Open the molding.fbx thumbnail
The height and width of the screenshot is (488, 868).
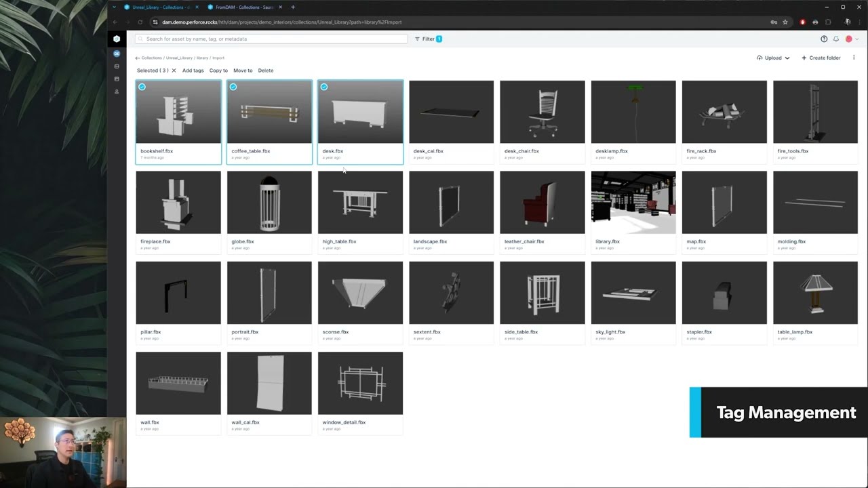[x=815, y=202]
